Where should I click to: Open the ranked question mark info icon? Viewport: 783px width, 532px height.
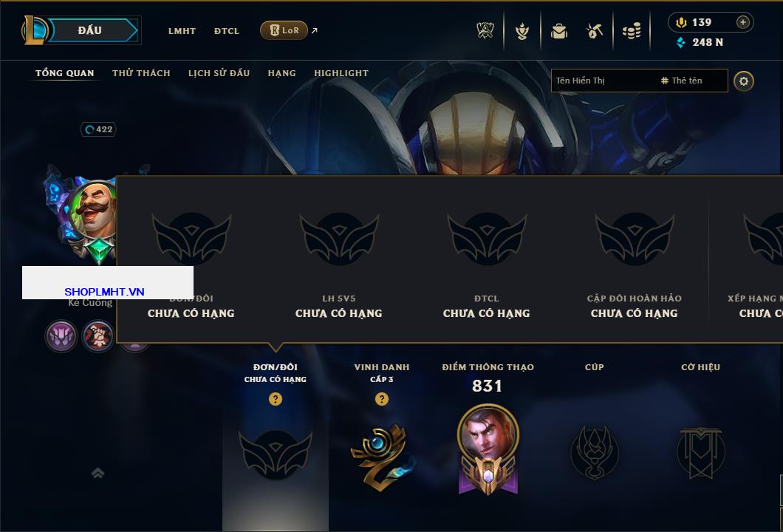pos(275,398)
